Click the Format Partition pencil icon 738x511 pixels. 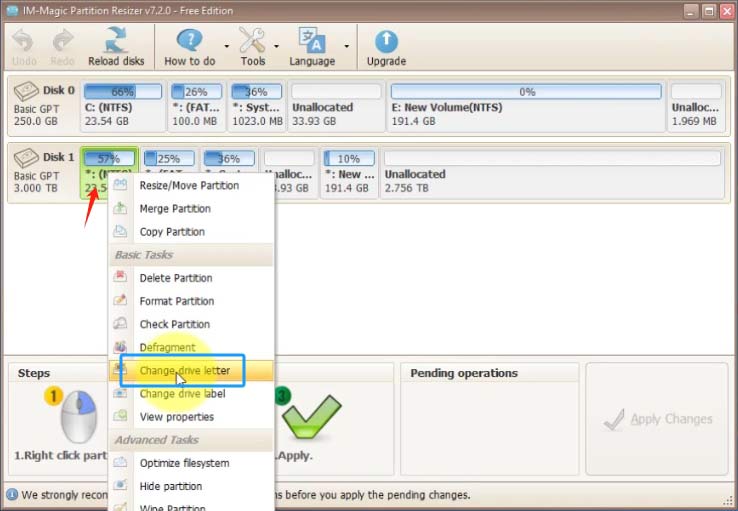click(120, 300)
